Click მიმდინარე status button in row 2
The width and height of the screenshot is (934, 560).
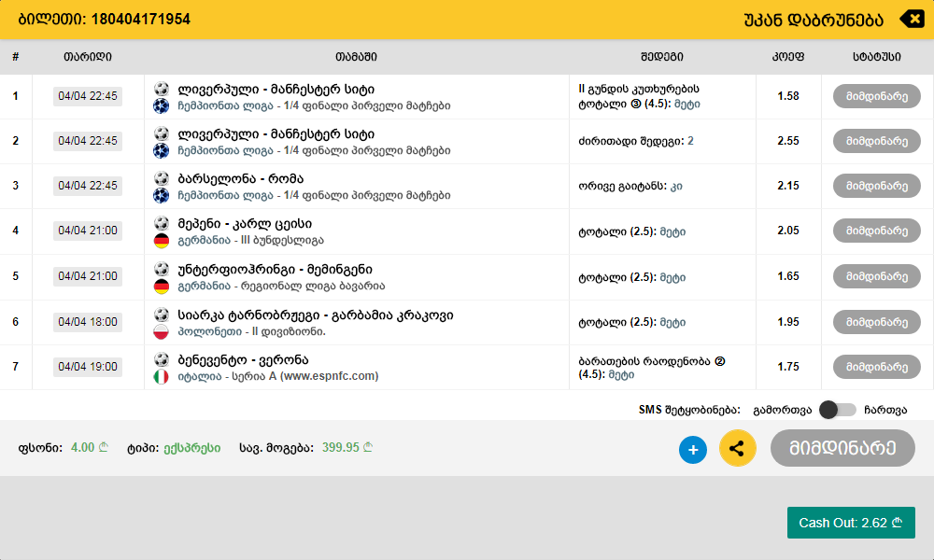tap(877, 141)
